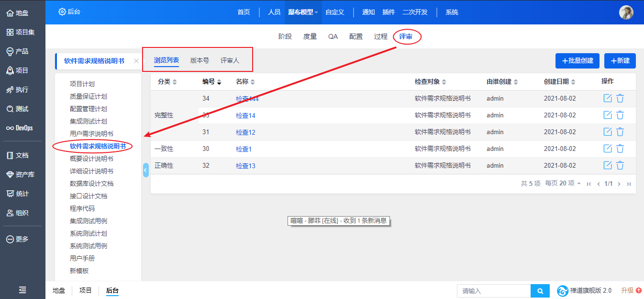Collapse the document tree panel handle

[x=145, y=170]
